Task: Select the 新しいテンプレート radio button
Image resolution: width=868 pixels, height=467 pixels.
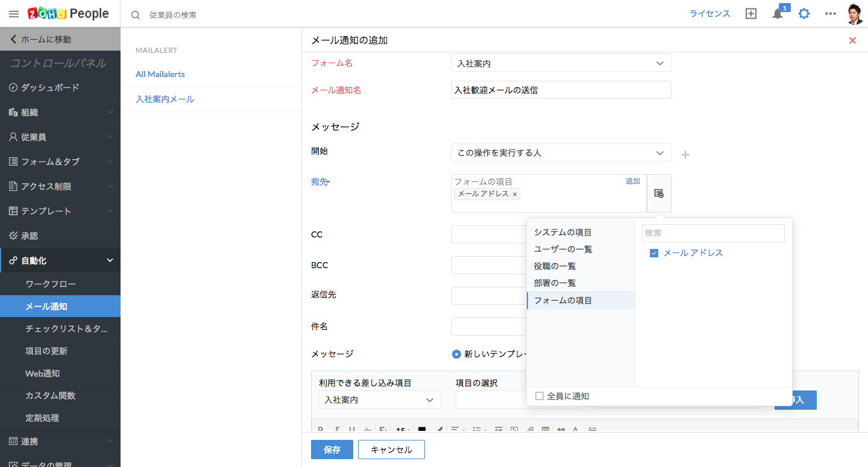Action: 456,354
